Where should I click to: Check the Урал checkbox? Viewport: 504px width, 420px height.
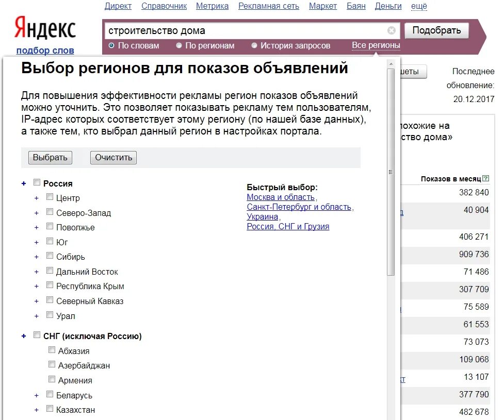50,315
